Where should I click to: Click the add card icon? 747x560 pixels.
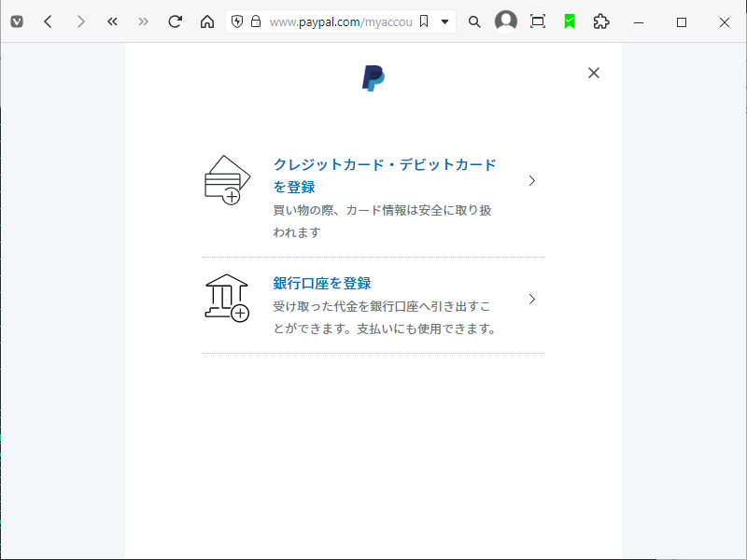point(227,180)
